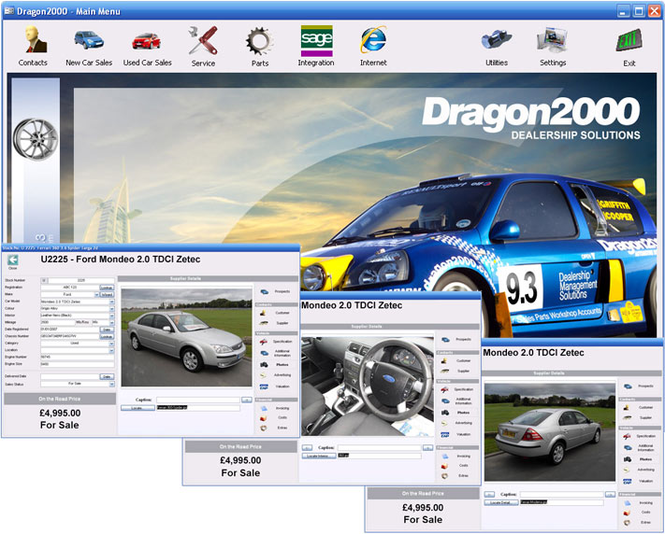Open Valuation in the steering-wheel photo window
Image resolution: width=665 pixels, height=534 pixels.
tap(457, 434)
